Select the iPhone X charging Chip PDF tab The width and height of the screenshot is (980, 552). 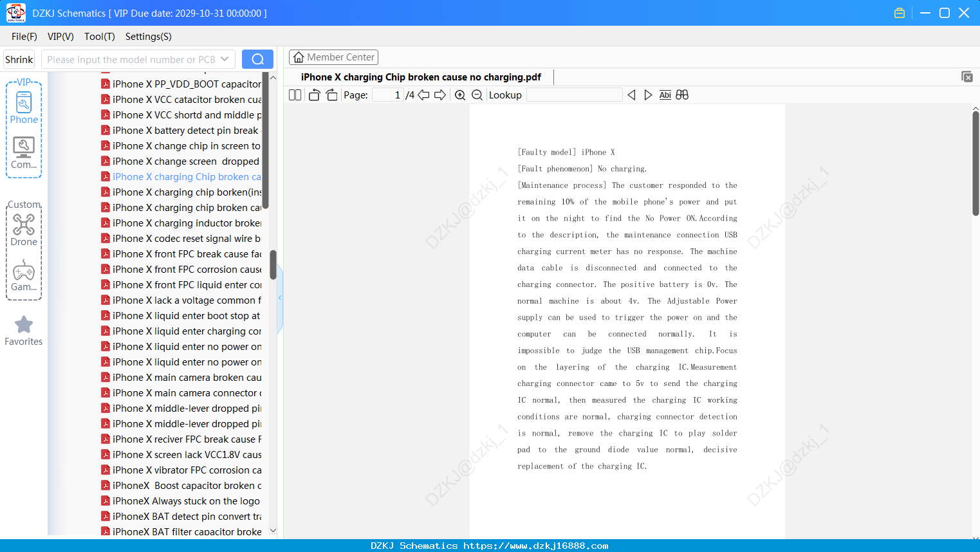pos(421,77)
